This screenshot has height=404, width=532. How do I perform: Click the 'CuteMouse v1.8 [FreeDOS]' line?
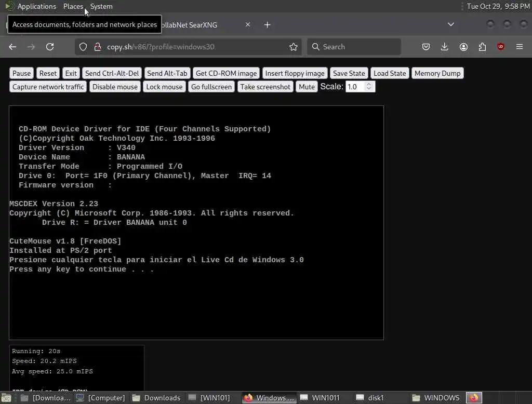(65, 241)
